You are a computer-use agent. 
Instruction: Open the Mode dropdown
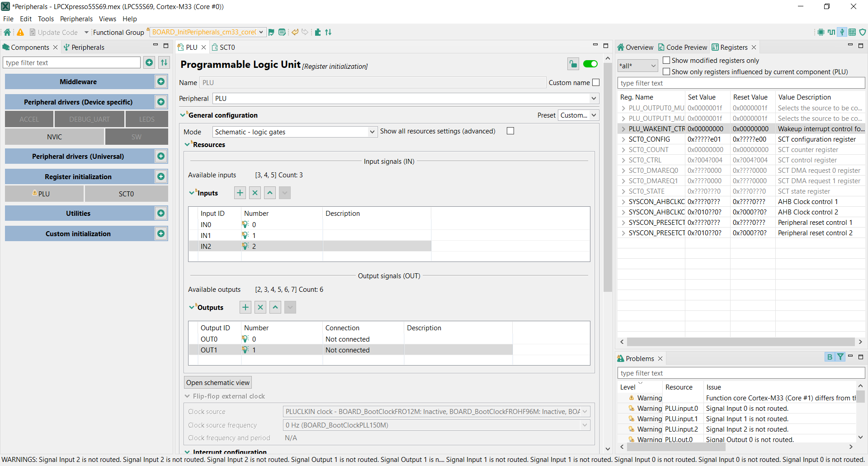coord(294,132)
